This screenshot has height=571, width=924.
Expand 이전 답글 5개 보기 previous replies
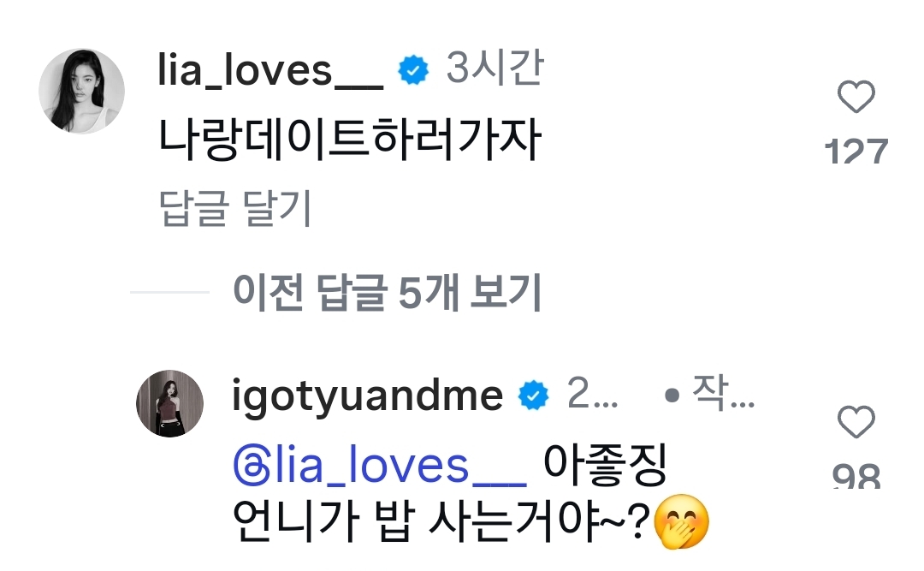[x=387, y=294]
